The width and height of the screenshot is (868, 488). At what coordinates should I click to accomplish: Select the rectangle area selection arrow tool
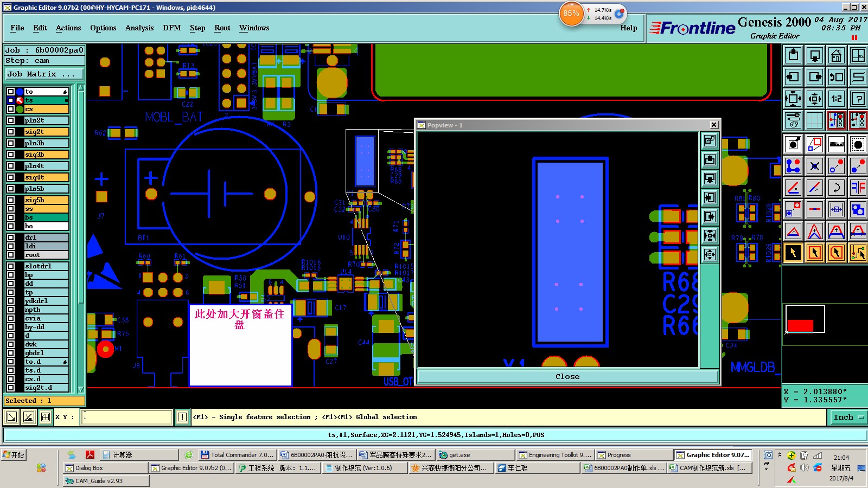tap(815, 253)
